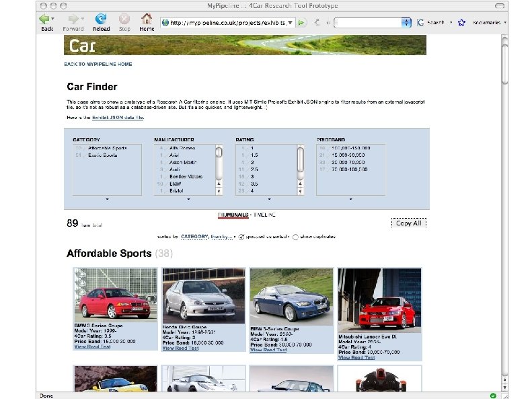Reload the page with Reload icon

(x=101, y=19)
